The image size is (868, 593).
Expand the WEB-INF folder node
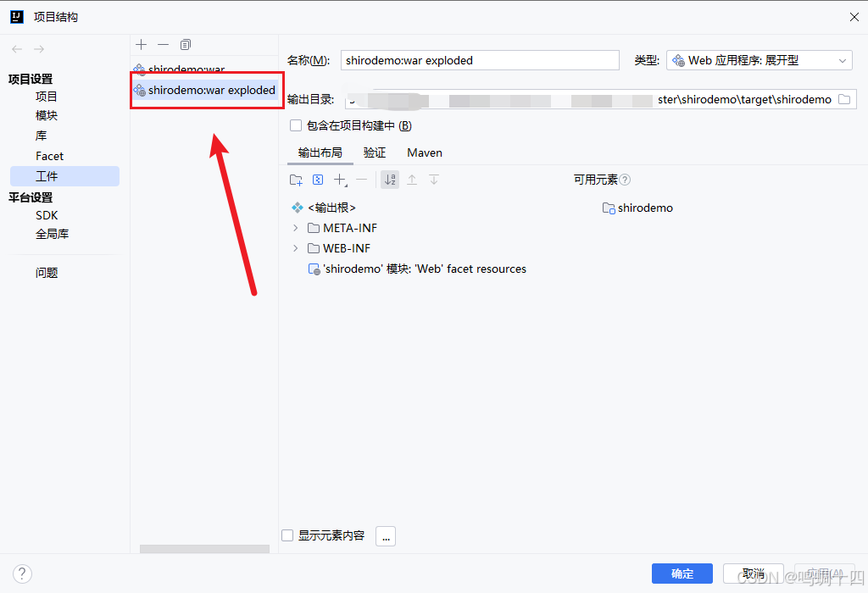tap(294, 247)
